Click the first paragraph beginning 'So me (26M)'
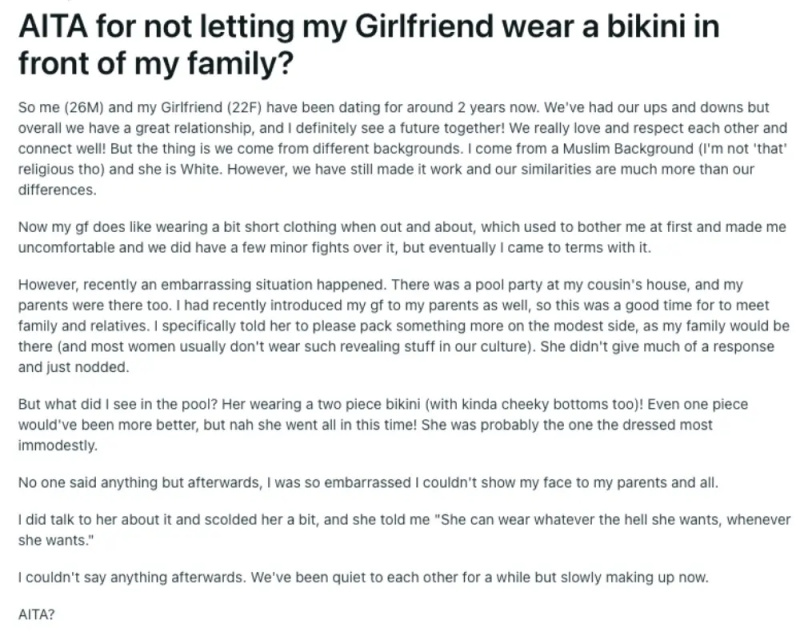This screenshot has height=640, width=800. click(x=403, y=149)
